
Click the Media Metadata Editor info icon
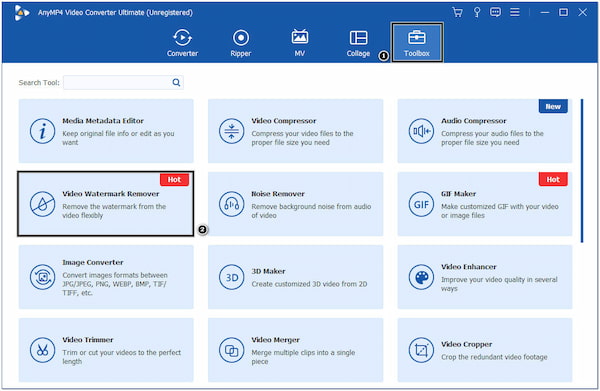tap(42, 131)
